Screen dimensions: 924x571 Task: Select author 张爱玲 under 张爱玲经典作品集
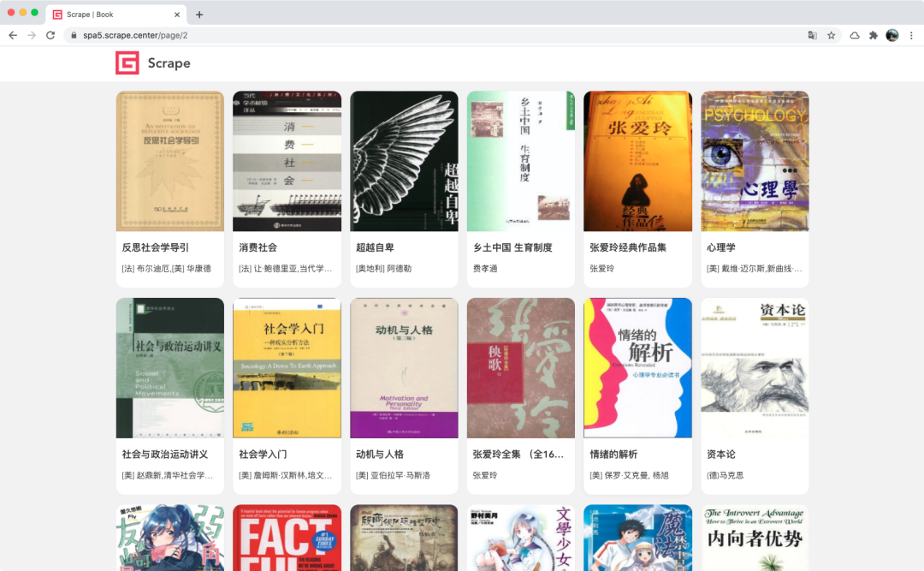pyautogui.click(x=602, y=269)
